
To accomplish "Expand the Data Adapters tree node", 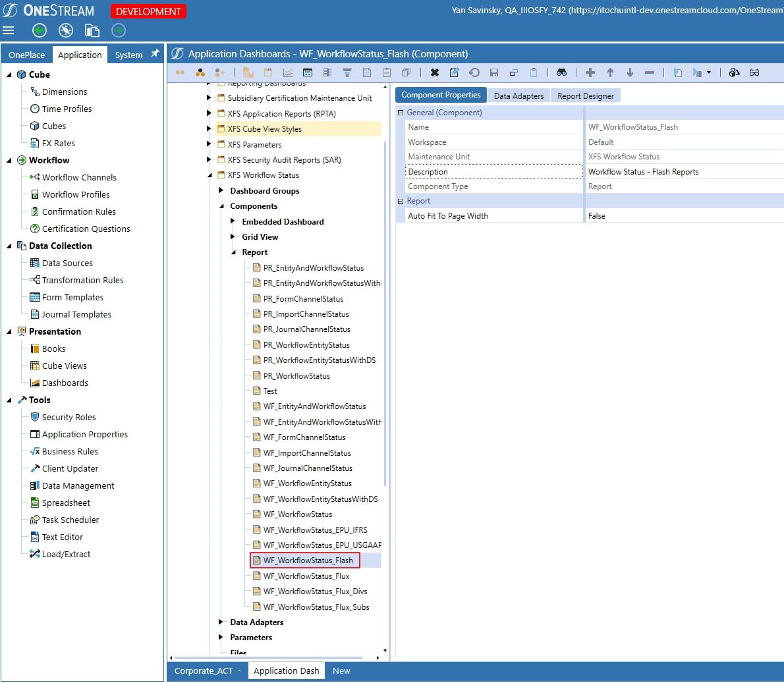I will click(221, 622).
